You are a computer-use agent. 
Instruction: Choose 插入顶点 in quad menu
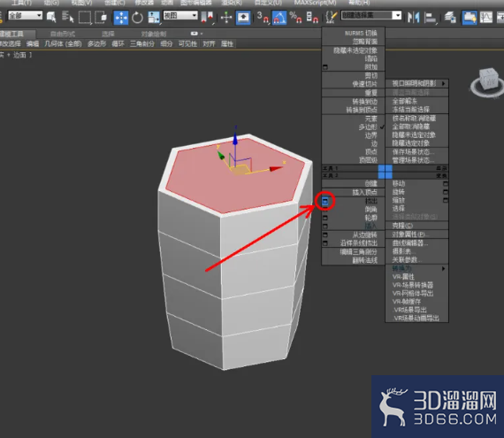click(x=364, y=192)
